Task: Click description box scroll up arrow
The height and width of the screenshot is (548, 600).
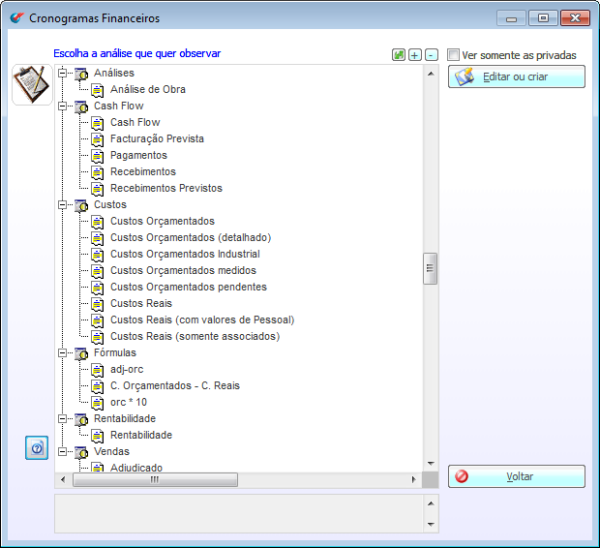Action: (x=431, y=504)
